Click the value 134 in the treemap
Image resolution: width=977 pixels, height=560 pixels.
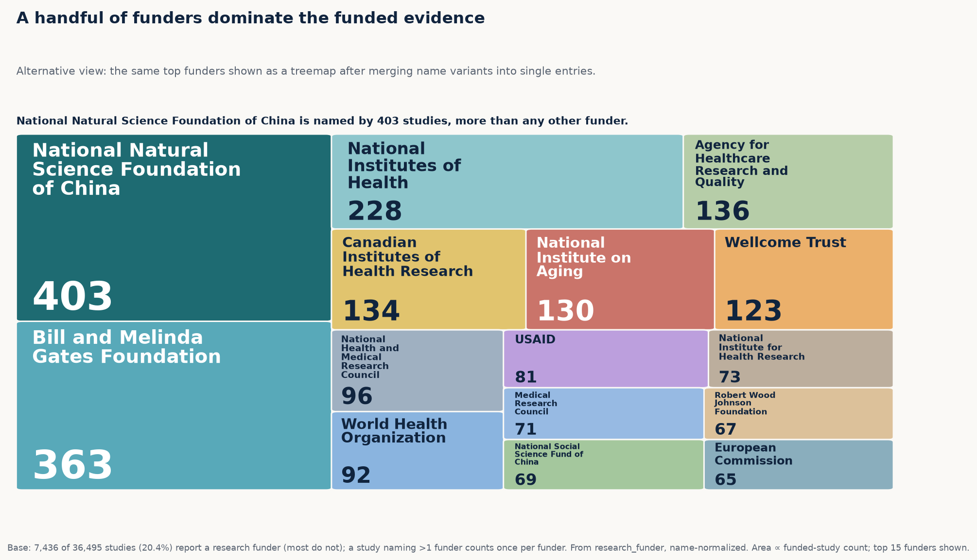click(371, 311)
